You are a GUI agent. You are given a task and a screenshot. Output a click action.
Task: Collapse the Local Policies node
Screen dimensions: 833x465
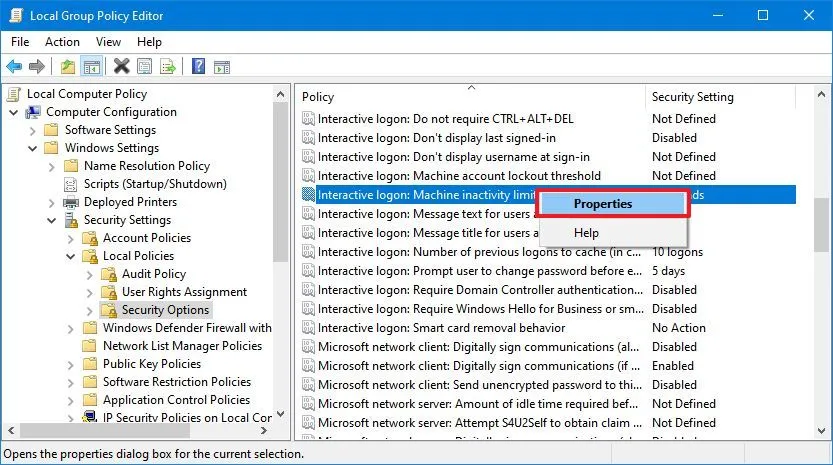[x=71, y=257]
